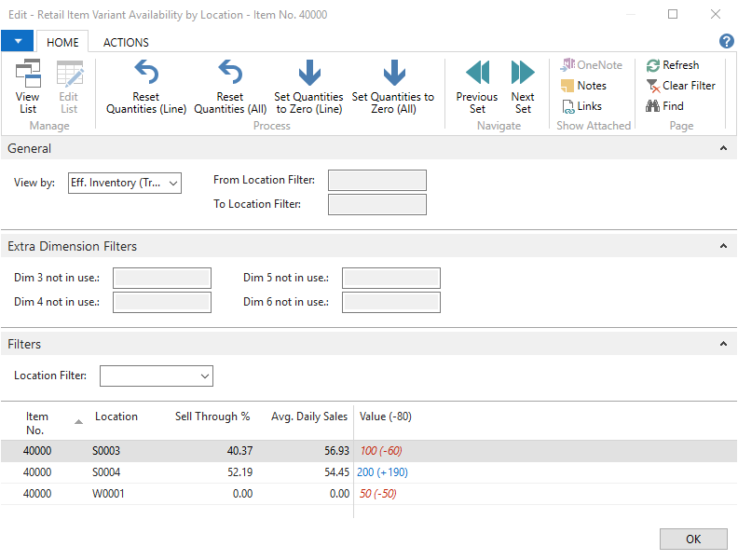Click the Value (-80) column header
The height and width of the screenshot is (560, 738).
386,417
